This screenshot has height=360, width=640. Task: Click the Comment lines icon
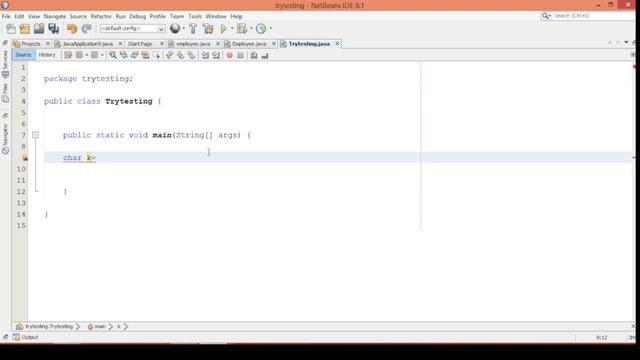coord(254,55)
